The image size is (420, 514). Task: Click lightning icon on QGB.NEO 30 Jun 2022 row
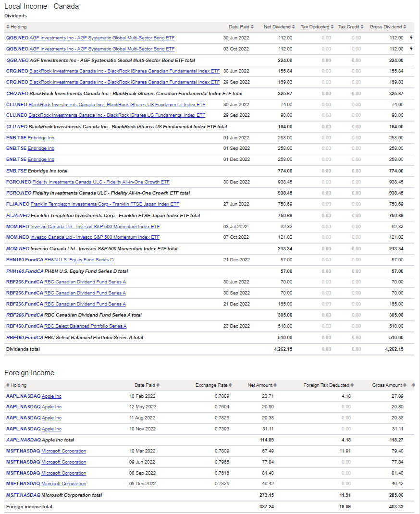[411, 37]
